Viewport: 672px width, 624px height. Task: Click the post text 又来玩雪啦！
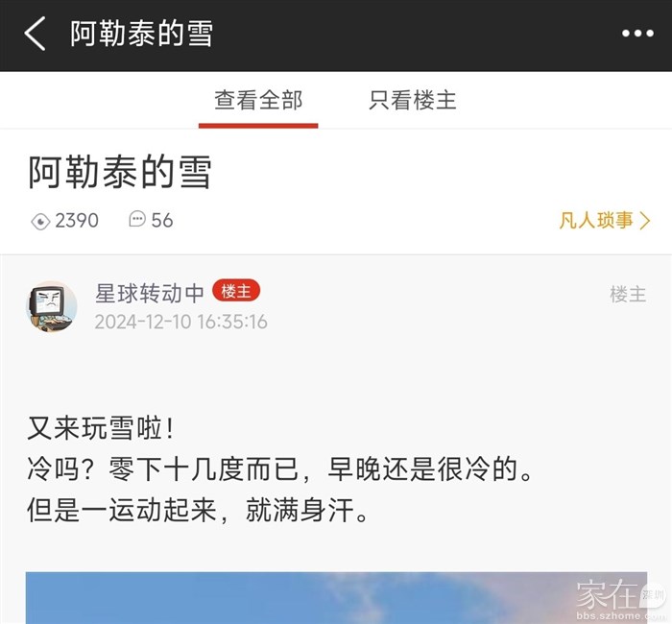(x=101, y=428)
